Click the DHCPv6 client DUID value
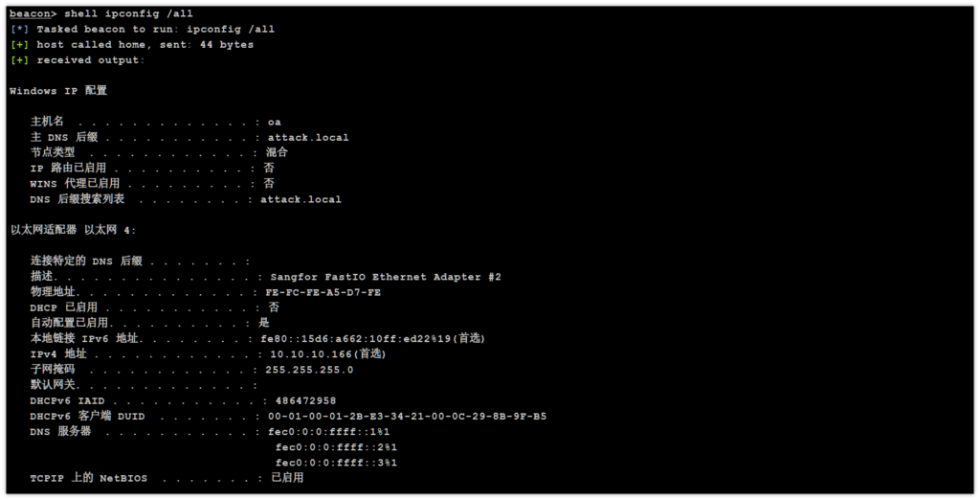 [407, 416]
